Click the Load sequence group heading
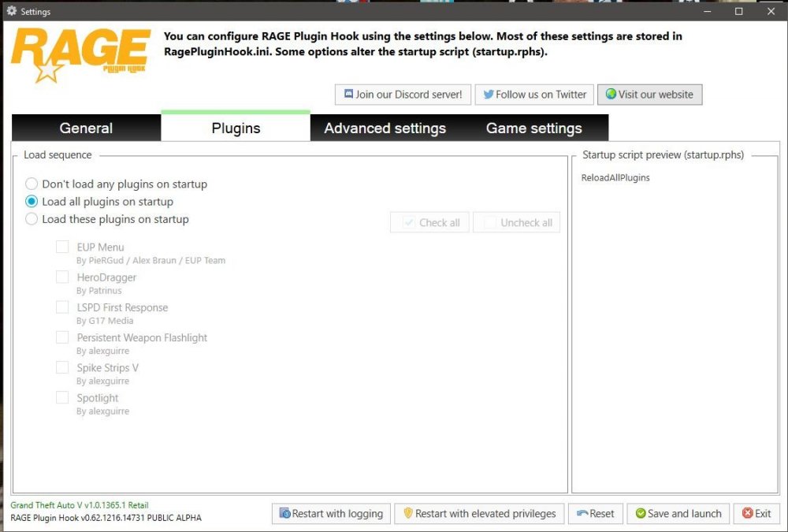Screen dimensions: 788x532 (x=58, y=155)
